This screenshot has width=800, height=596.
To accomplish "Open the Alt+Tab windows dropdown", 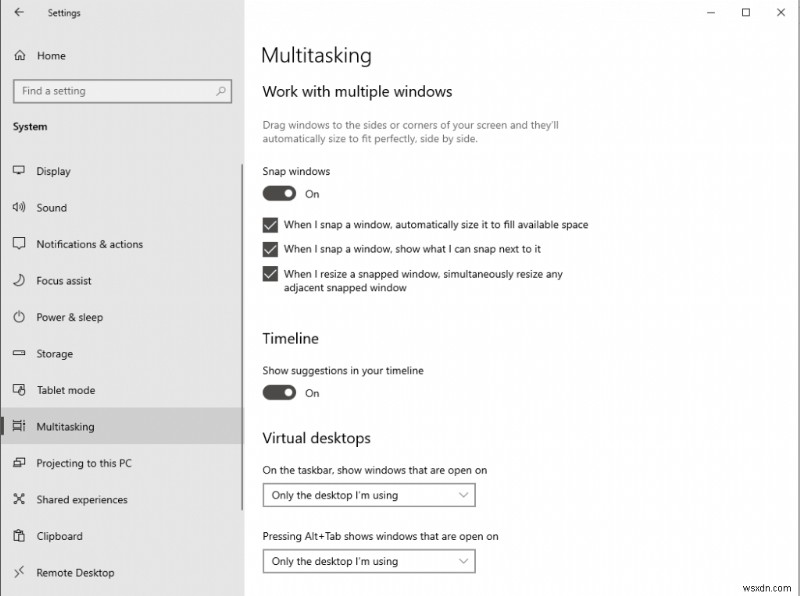I will tap(368, 561).
